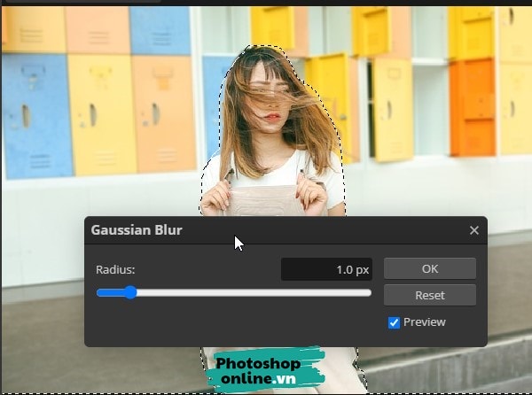The height and width of the screenshot is (395, 532).
Task: Click the Photoshop online.vn watermark logo
Action: pyautogui.click(x=257, y=370)
